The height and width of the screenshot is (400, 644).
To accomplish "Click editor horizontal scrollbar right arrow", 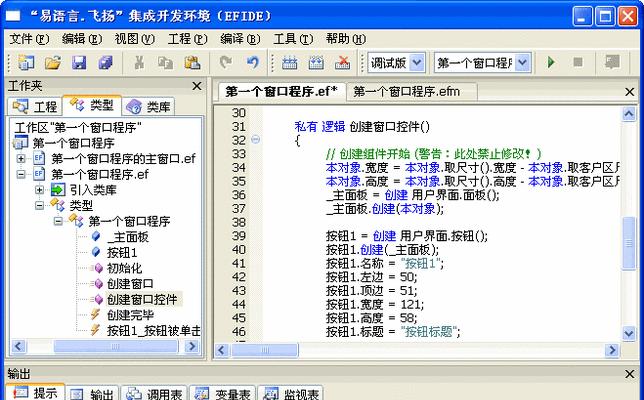I will pos(612,350).
